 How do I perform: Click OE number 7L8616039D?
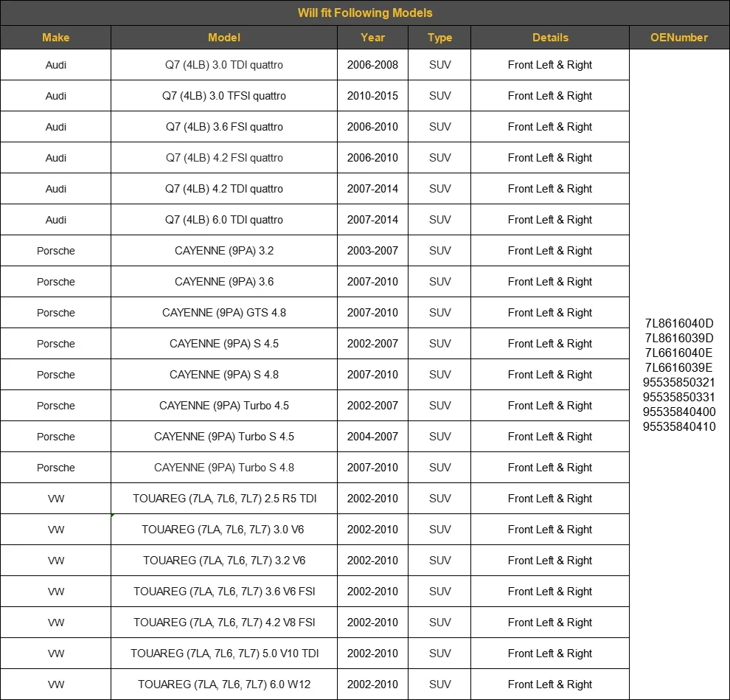click(679, 338)
